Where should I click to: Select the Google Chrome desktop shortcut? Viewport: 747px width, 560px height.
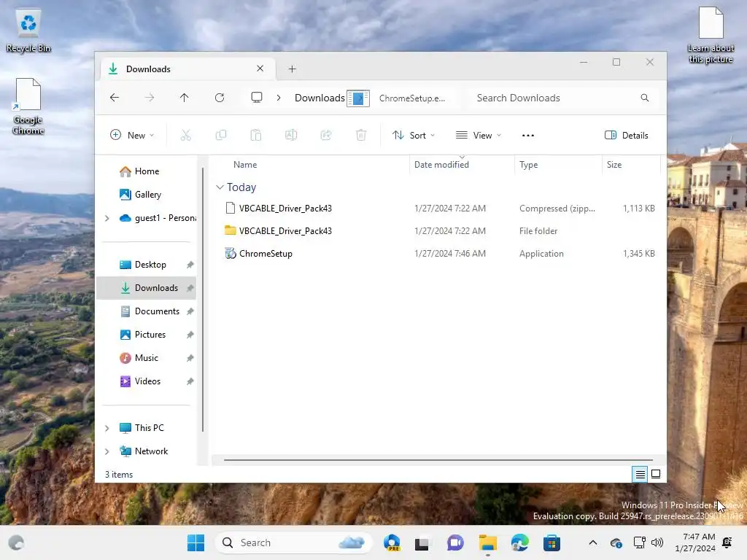(x=28, y=106)
